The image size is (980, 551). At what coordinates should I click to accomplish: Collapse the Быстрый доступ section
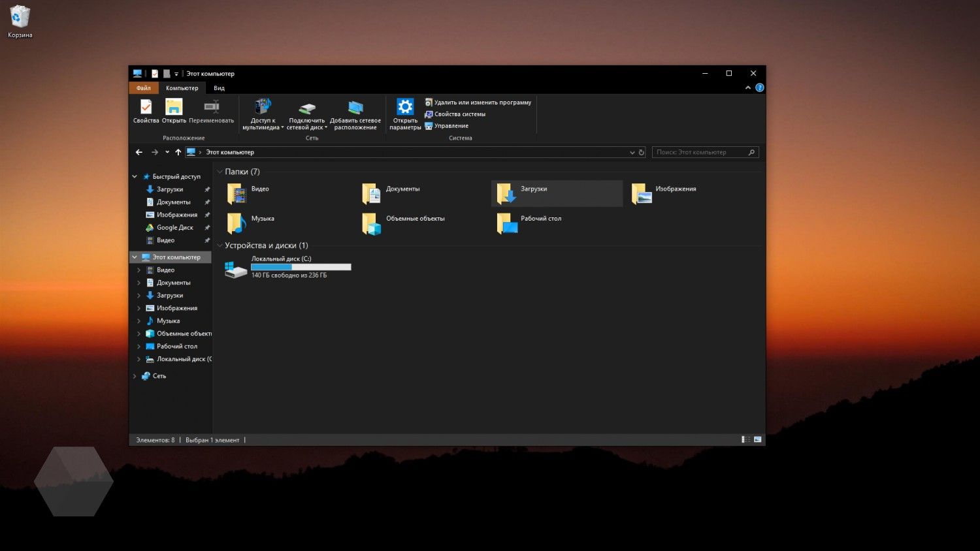pyautogui.click(x=135, y=176)
